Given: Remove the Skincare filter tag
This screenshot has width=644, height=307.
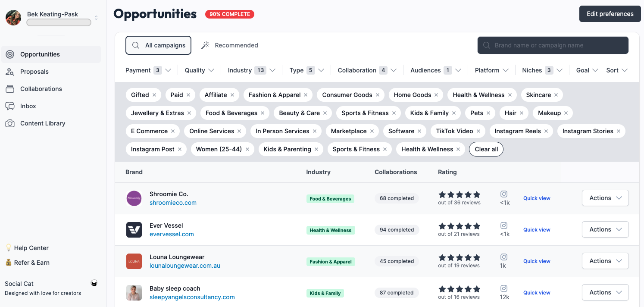Looking at the screenshot, I should click(x=556, y=95).
